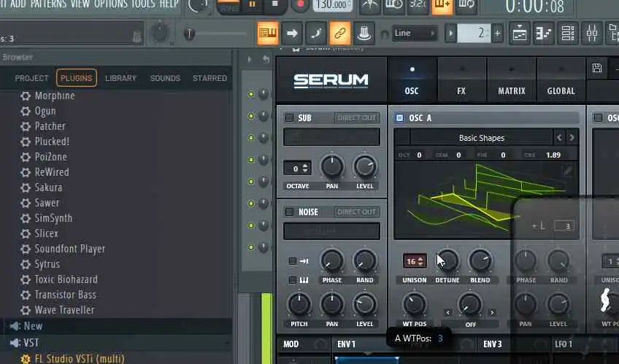
Task: Toggle the loop recording icon
Action: pyautogui.click(x=466, y=6)
